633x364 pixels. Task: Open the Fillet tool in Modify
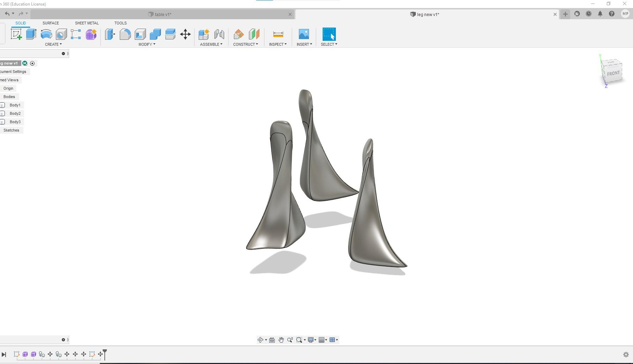pyautogui.click(x=125, y=34)
